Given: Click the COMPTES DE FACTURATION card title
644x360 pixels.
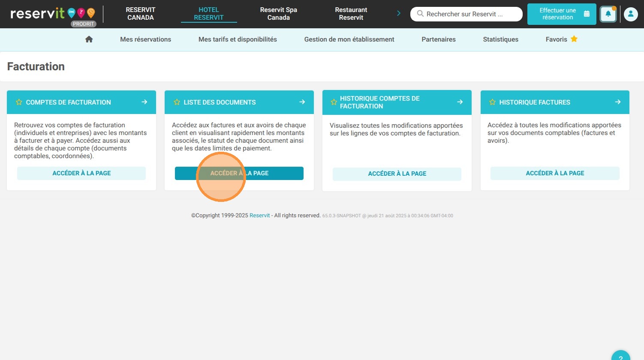Looking at the screenshot, I should pos(69,102).
